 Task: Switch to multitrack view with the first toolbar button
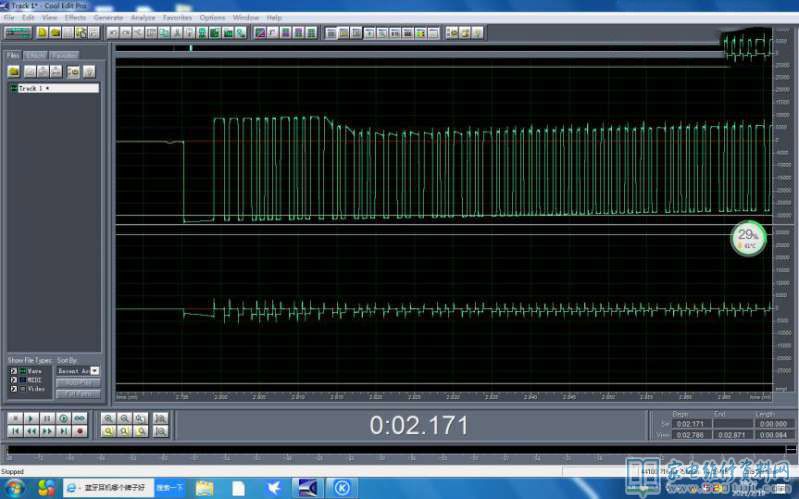[x=18, y=33]
